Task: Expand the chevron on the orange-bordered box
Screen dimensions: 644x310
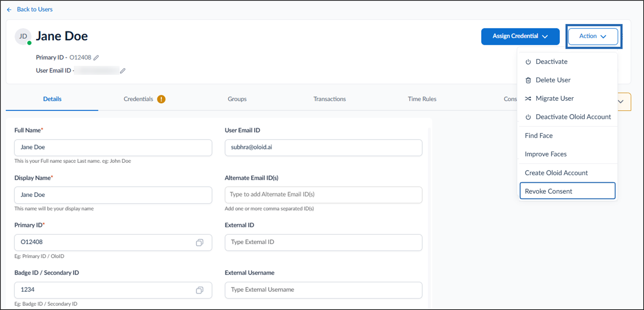Action: 621,101
